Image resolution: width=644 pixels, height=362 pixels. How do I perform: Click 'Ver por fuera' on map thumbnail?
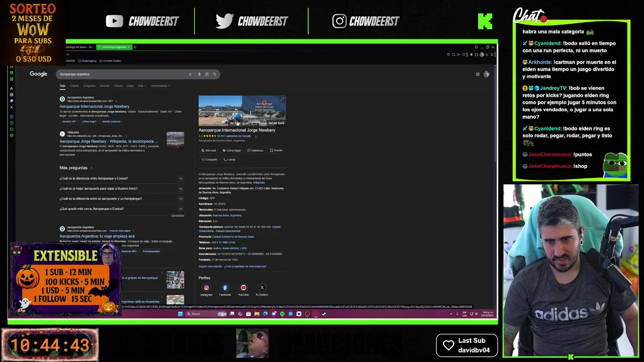[x=276, y=123]
